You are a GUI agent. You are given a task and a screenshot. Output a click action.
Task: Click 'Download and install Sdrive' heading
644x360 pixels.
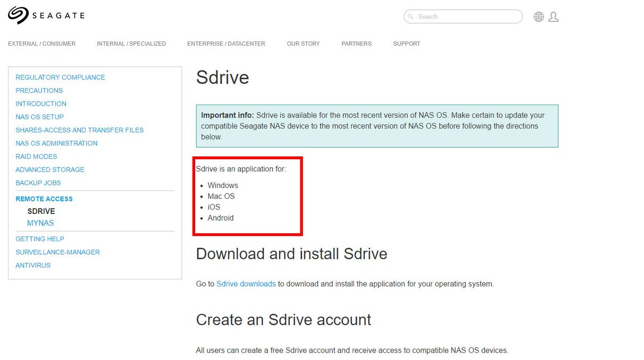pyautogui.click(x=291, y=254)
